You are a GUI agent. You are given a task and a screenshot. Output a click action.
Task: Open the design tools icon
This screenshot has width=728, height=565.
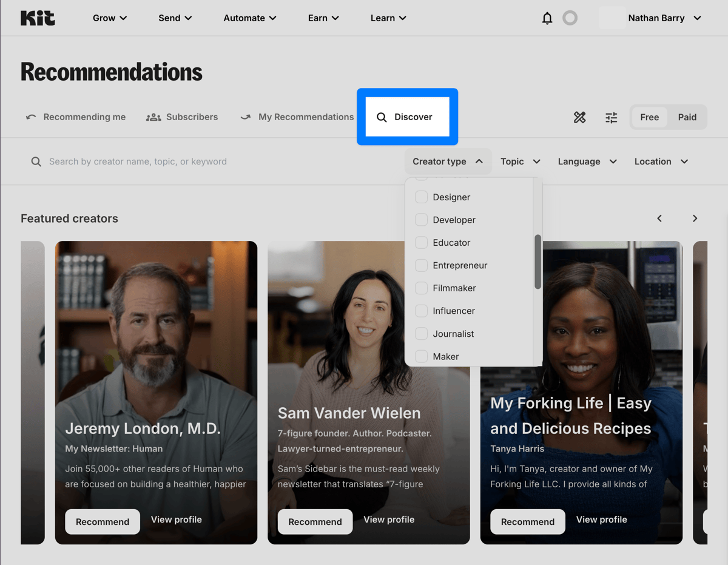[580, 117]
